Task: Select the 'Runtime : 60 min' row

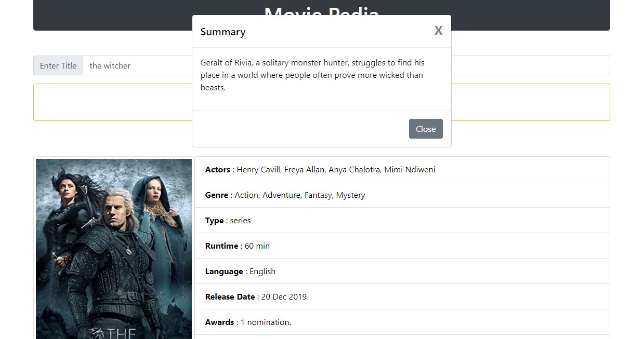Action: (402, 246)
